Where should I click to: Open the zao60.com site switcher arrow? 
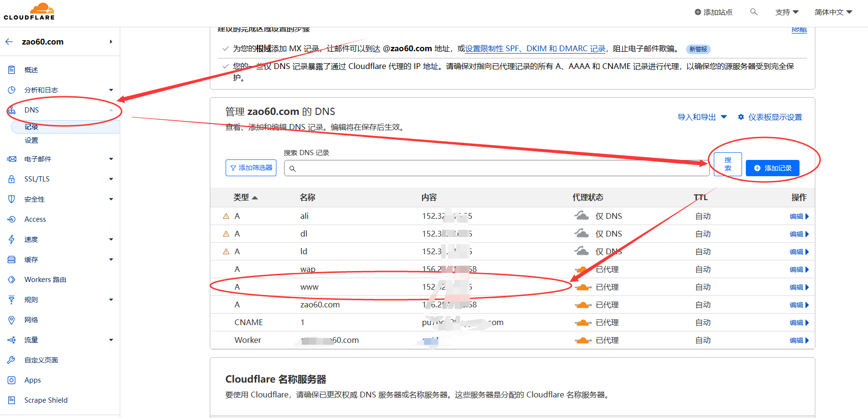coord(111,42)
